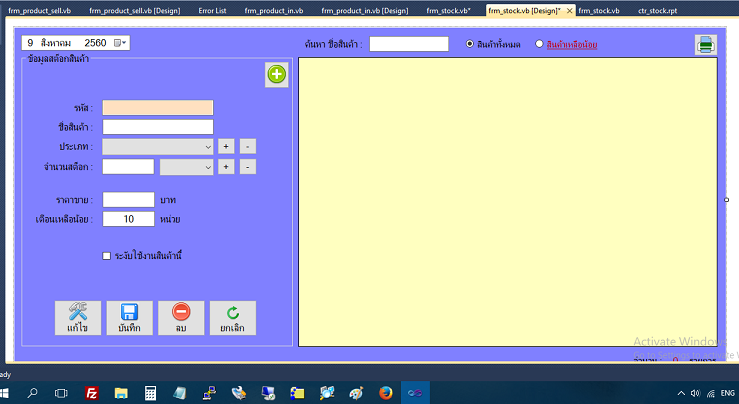Open FileZilla from the taskbar
The width and height of the screenshot is (739, 404).
(91, 393)
